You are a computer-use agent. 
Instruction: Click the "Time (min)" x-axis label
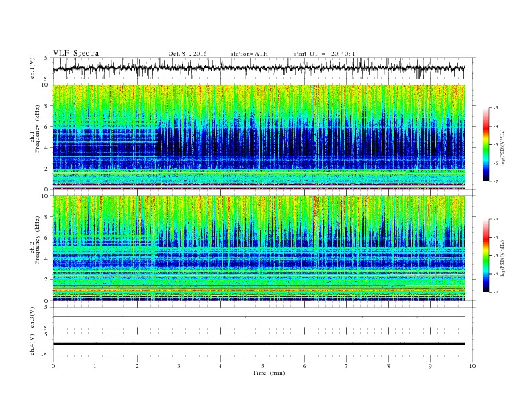click(x=269, y=373)
